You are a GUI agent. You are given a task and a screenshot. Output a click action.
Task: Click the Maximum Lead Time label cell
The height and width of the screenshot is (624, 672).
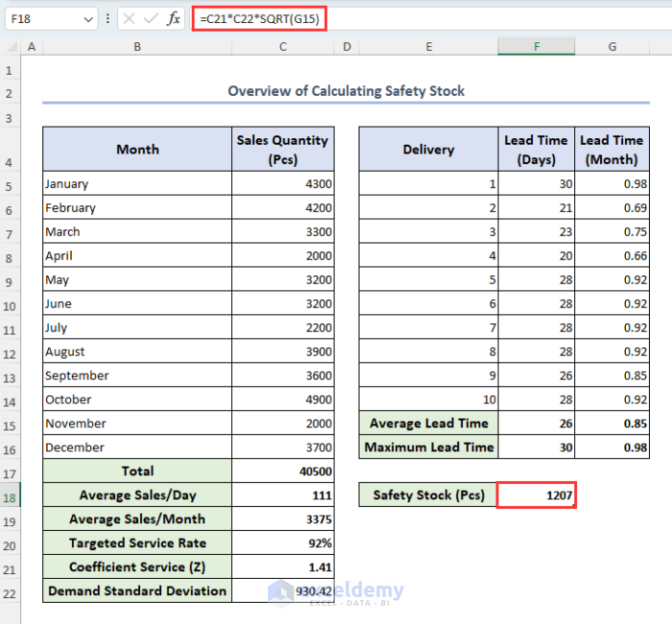coord(428,447)
